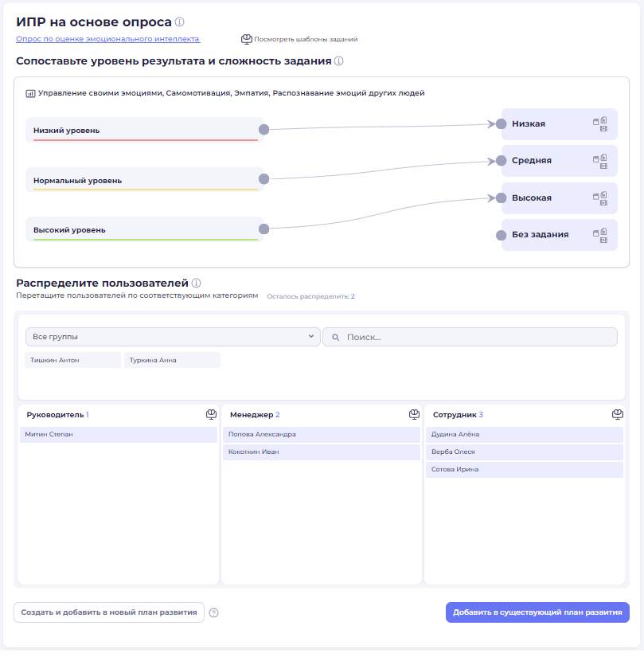Open survey link "Опрос по оценке эмоционального интеллекта"
The height and width of the screenshot is (657, 644).
pyautogui.click(x=107, y=39)
